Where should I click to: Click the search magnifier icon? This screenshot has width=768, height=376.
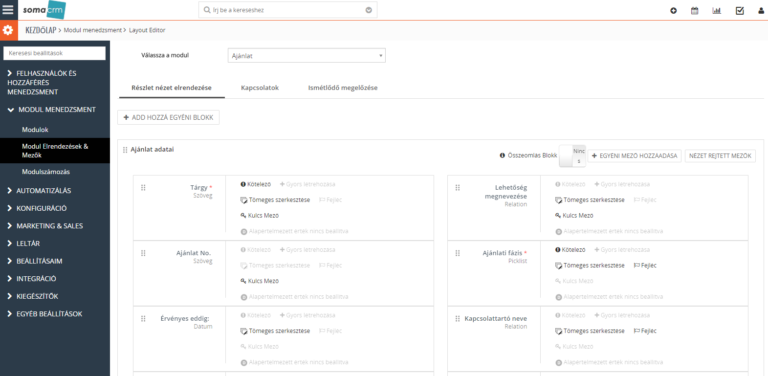pyautogui.click(x=207, y=10)
